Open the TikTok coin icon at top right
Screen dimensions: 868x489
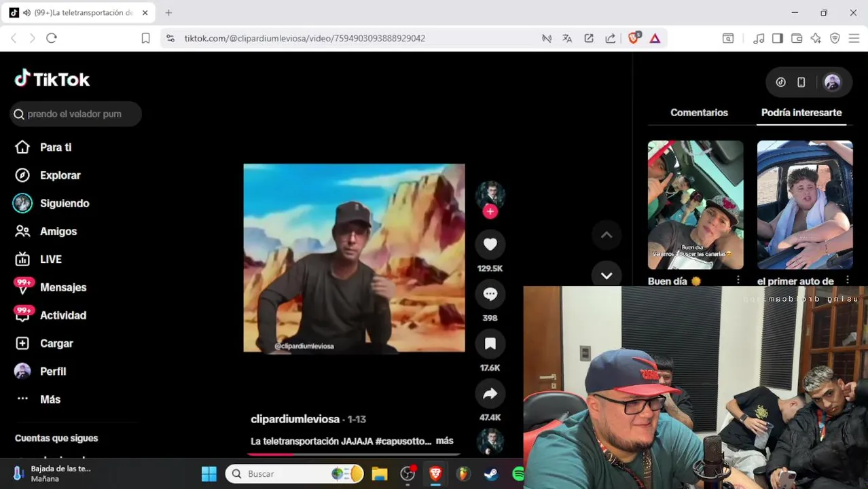[780, 82]
